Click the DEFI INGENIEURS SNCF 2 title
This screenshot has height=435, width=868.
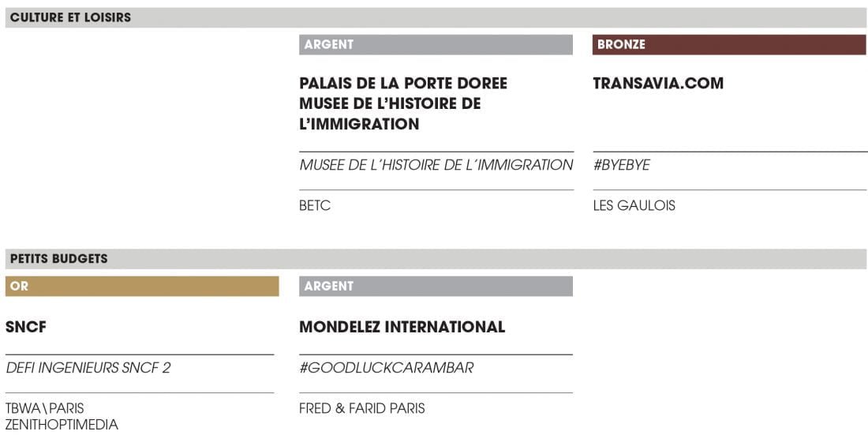[x=88, y=368]
